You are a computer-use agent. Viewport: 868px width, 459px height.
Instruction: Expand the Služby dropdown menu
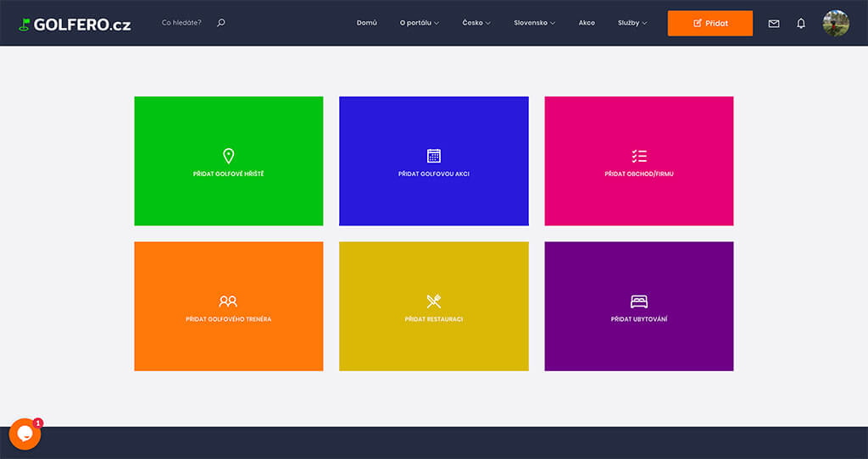pyautogui.click(x=632, y=23)
